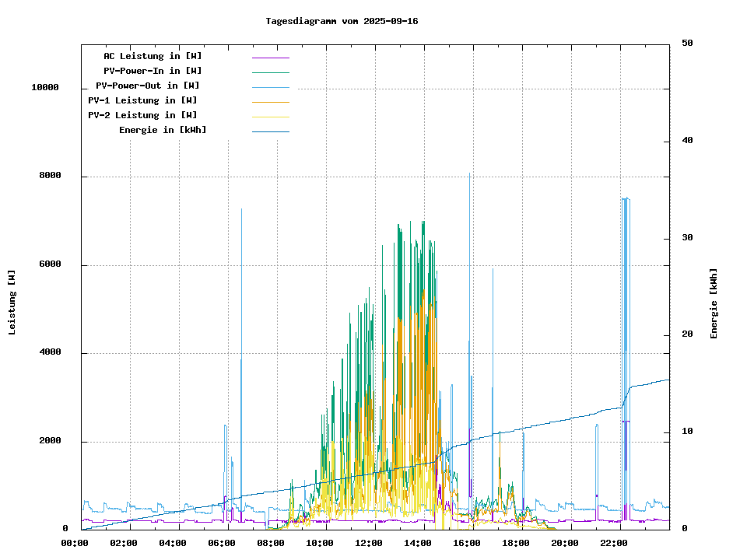Click the yellow PV-2 Leistung legend line
Image resolution: width=747 pixels, height=560 pixels.
270,117
